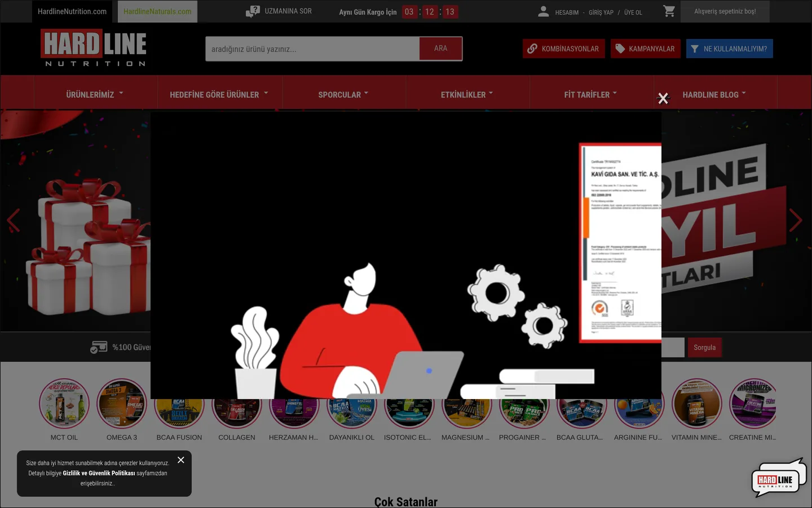Open the Hardline chat bubble widget
Viewport: 812px width, 508px height.
coord(778,478)
